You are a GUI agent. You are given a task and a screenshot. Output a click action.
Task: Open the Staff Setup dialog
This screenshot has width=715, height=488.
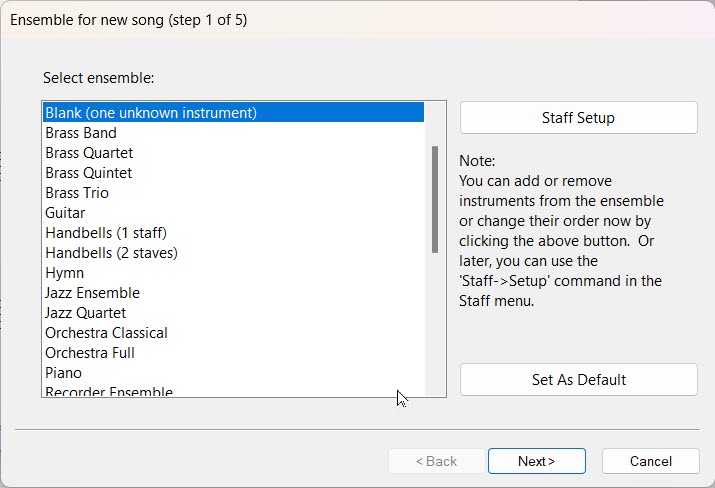pyautogui.click(x=578, y=118)
